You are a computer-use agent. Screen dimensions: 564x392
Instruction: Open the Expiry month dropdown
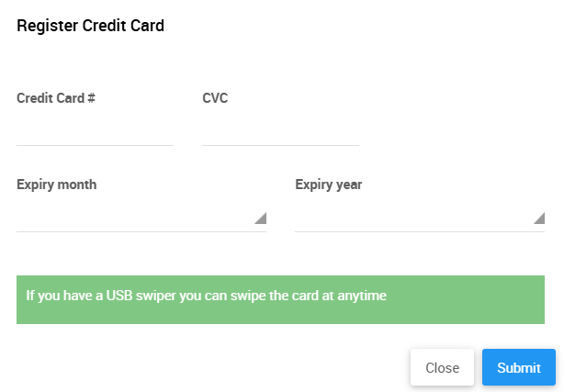[141, 218]
